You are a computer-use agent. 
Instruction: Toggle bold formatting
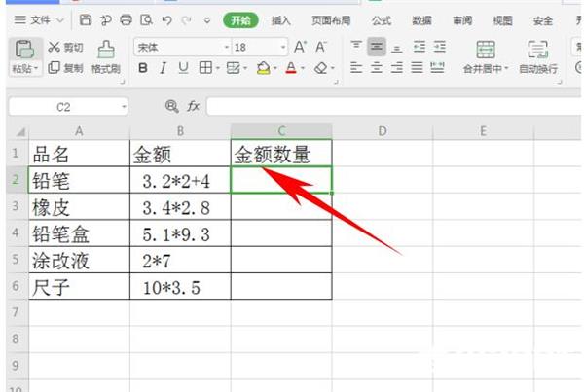tap(143, 68)
